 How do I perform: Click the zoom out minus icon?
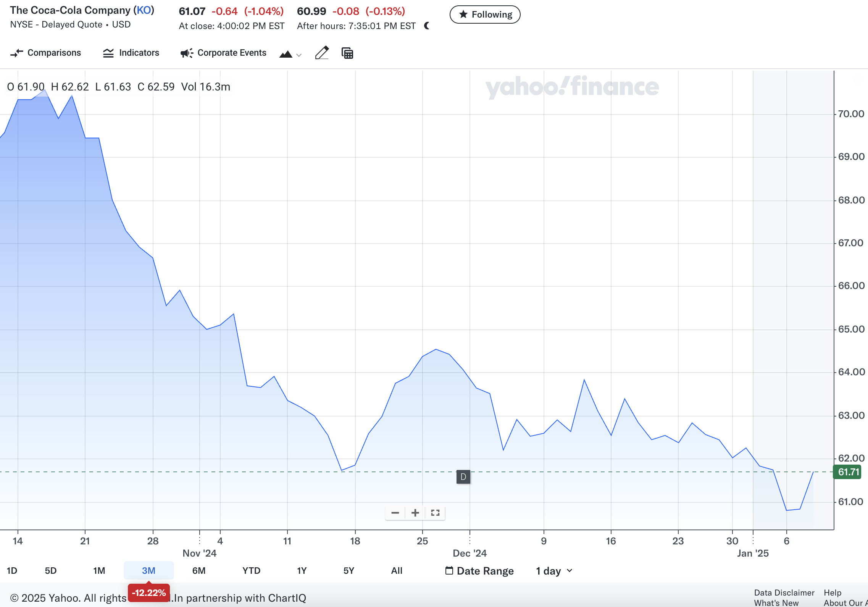pyautogui.click(x=395, y=513)
